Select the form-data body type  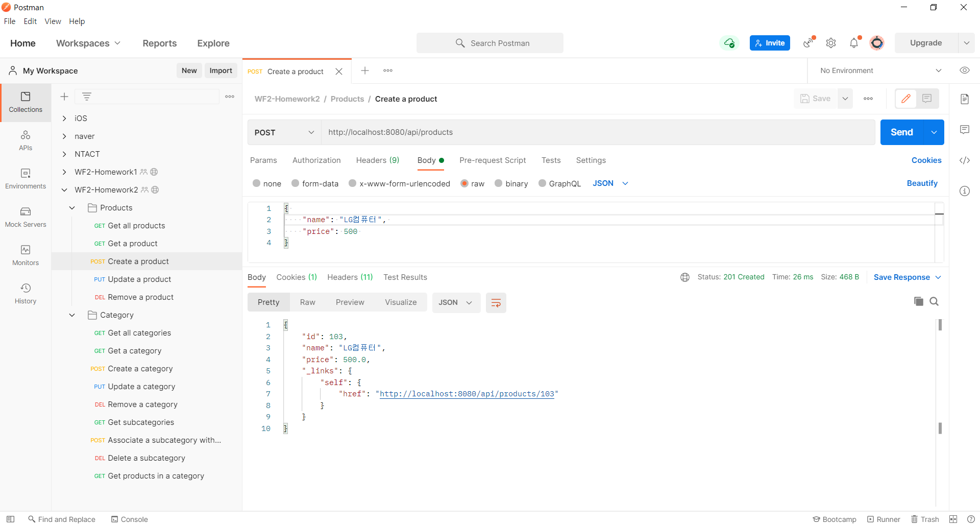coord(295,183)
